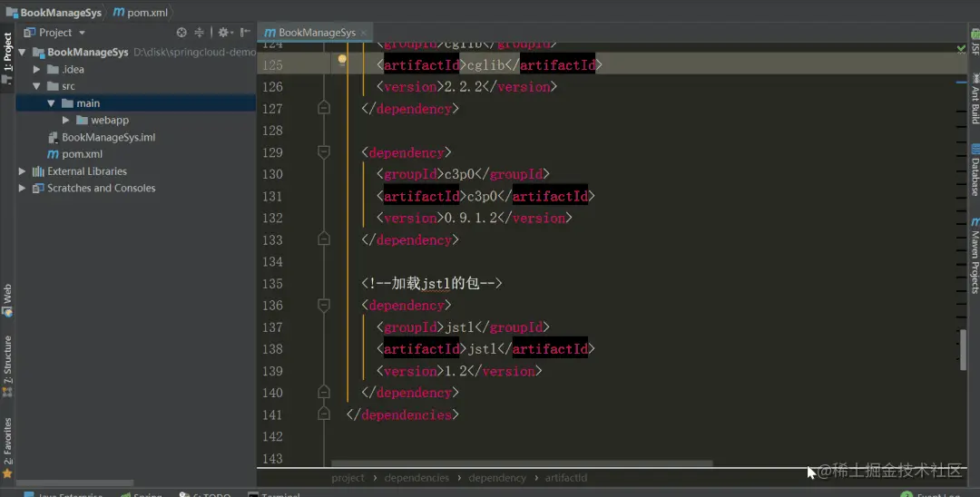Viewport: 980px width, 497px height.
Task: Select pom.xml in the project tree
Action: (75, 154)
